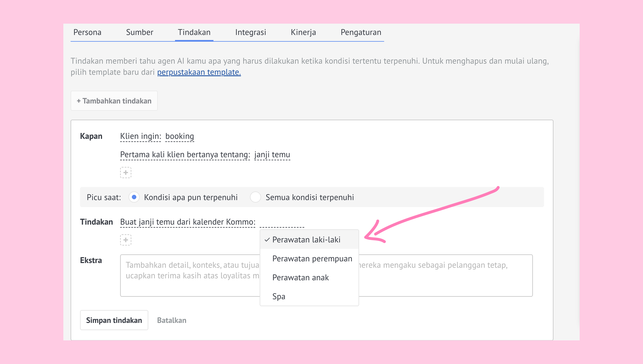Choose 'Perawatan laki-laki' from dropdown list

tap(306, 239)
